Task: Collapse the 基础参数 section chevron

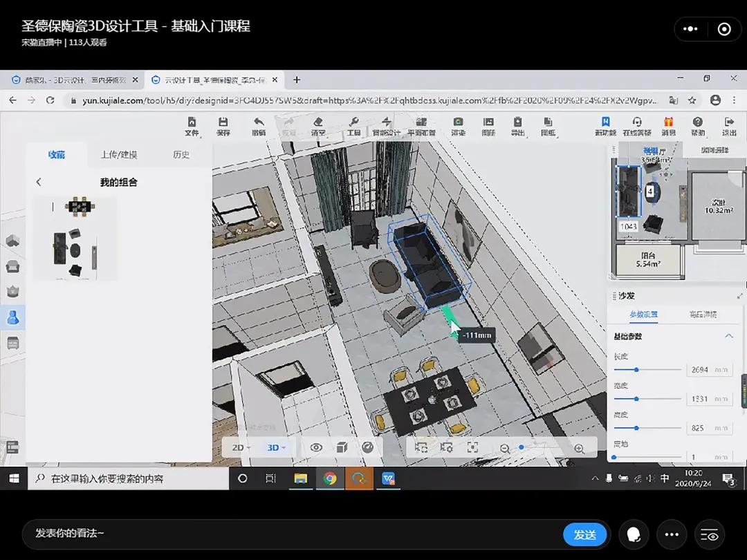Action: pos(728,336)
